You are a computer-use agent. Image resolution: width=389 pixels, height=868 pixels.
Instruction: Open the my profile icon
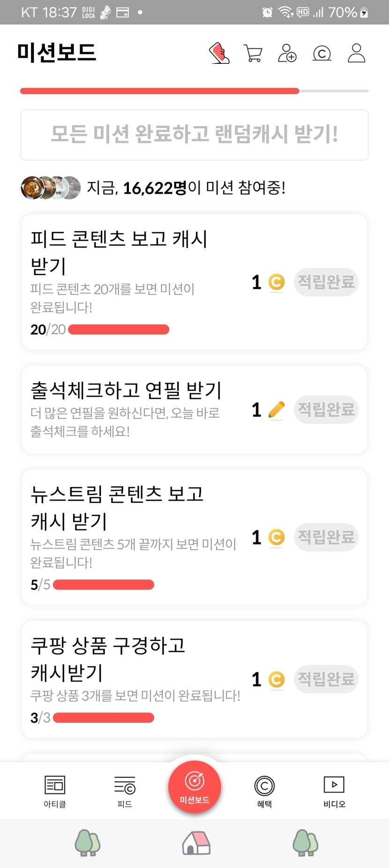356,53
